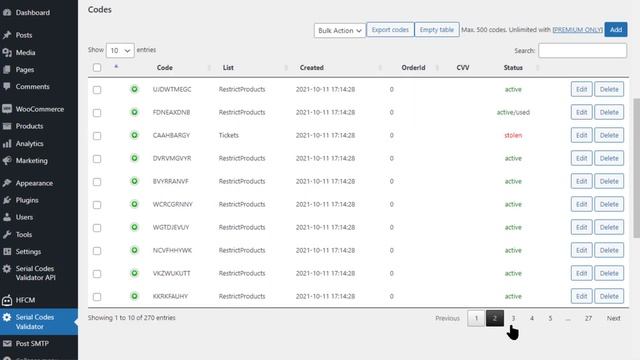Check the checkbox for code BVYRRANVF
Screen dimensions: 640x360
[x=97, y=182]
